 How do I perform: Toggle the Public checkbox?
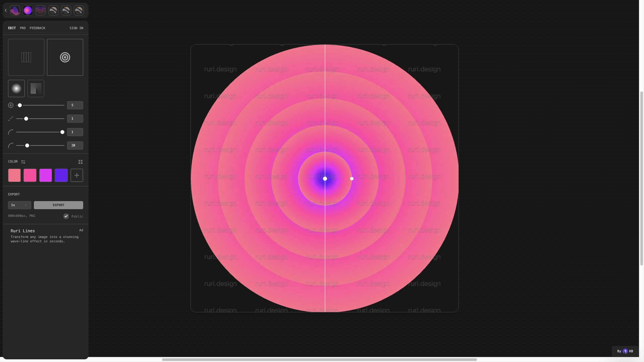pyautogui.click(x=66, y=216)
